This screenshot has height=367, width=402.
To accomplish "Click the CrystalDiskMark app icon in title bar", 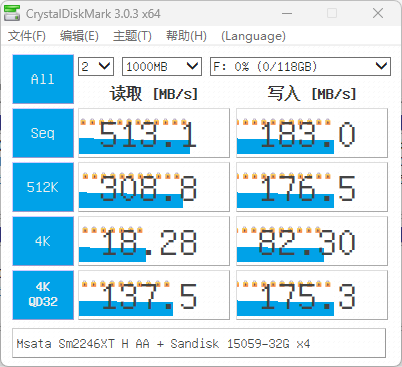I will pos(12,13).
